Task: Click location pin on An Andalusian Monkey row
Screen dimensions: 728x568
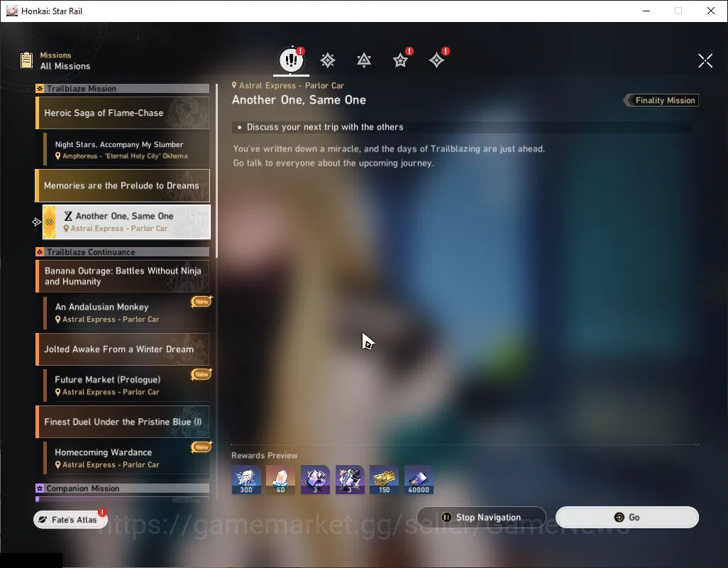Action: point(58,319)
